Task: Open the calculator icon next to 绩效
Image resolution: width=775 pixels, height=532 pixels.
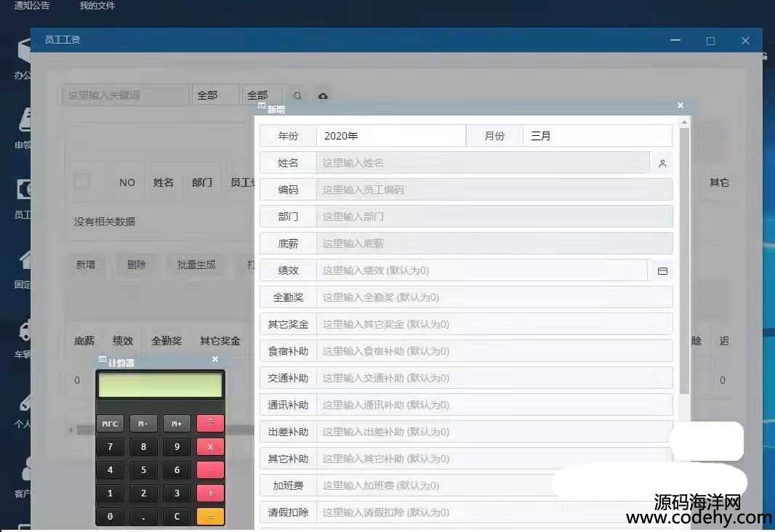Action: [662, 271]
